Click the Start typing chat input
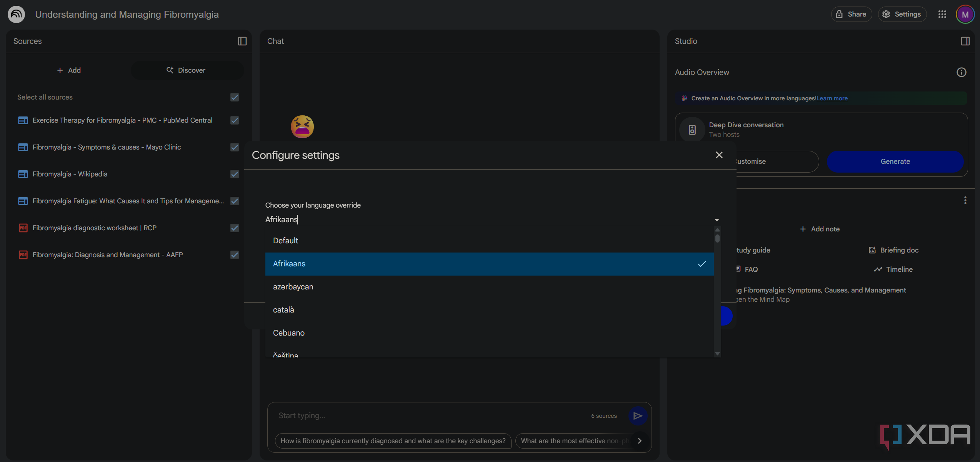980x462 pixels. [431, 415]
